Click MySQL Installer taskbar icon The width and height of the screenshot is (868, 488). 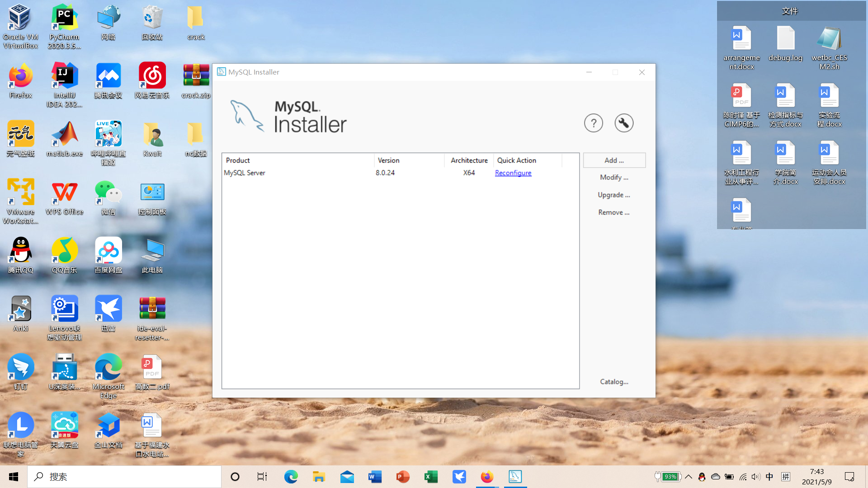pos(515,477)
